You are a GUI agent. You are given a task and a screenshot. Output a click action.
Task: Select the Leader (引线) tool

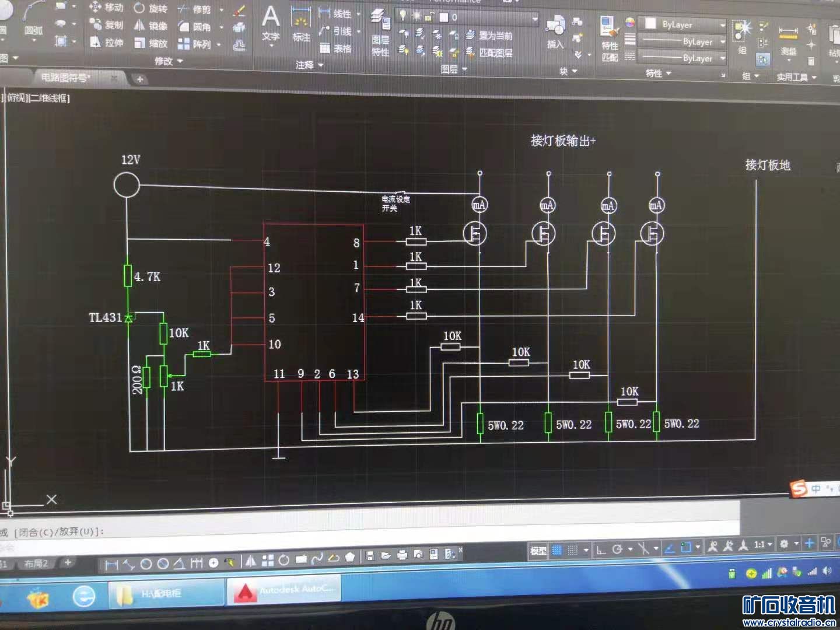tap(336, 31)
